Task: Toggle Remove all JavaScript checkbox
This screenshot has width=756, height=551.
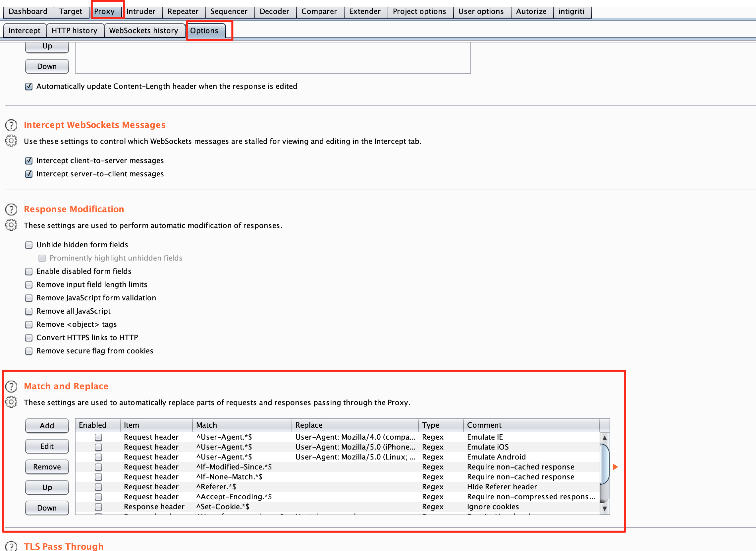Action: coord(29,312)
